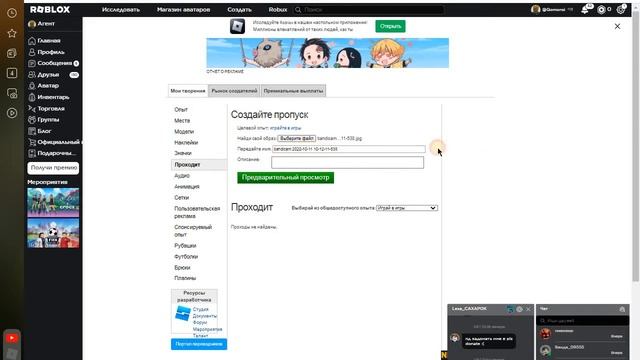This screenshot has height=360, width=640.
Task: Click the anime advertisement banner
Action: (x=327, y=53)
